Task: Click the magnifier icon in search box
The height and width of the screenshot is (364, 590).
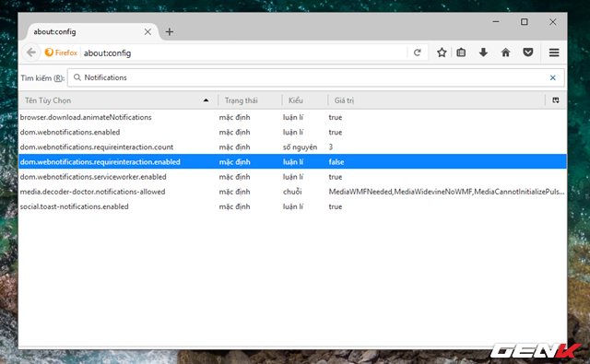Action: pos(77,77)
